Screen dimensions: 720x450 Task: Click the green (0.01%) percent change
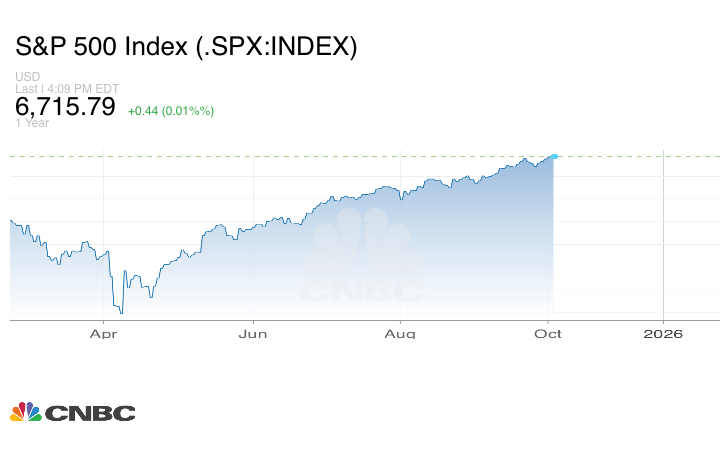(x=187, y=110)
